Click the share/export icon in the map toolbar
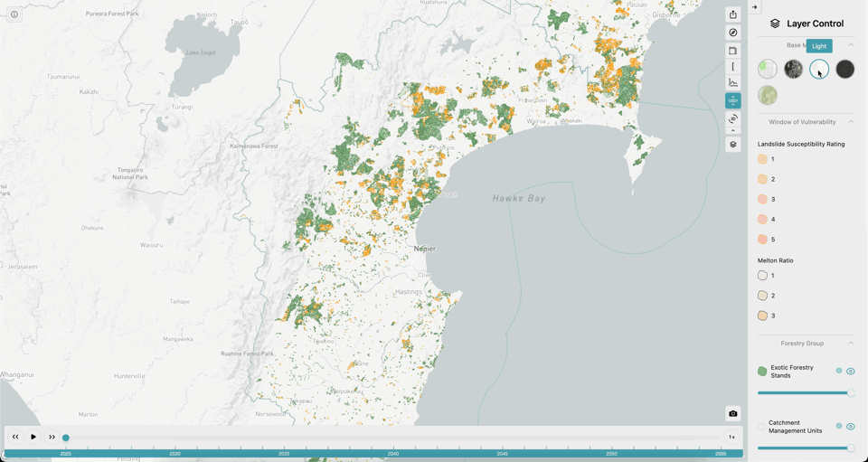The width and height of the screenshot is (868, 462). coord(733,15)
